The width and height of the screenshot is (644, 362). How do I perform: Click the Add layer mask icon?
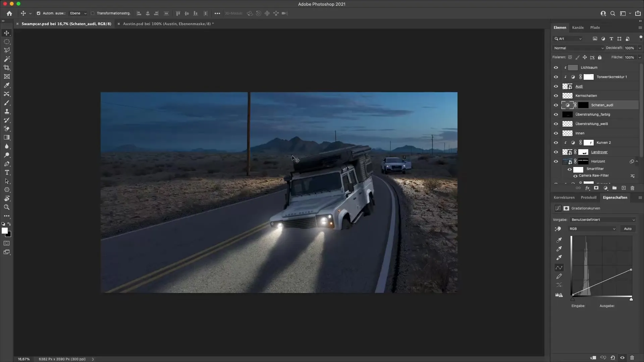596,188
